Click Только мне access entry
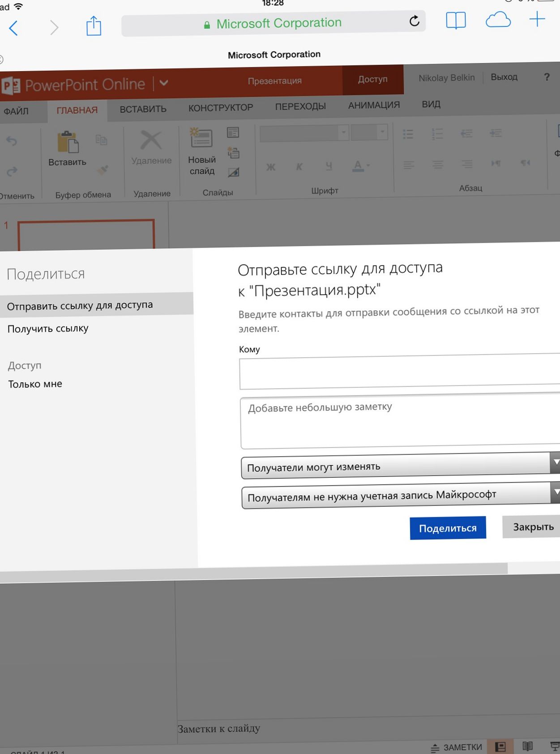The height and width of the screenshot is (754, 560). 35,384
